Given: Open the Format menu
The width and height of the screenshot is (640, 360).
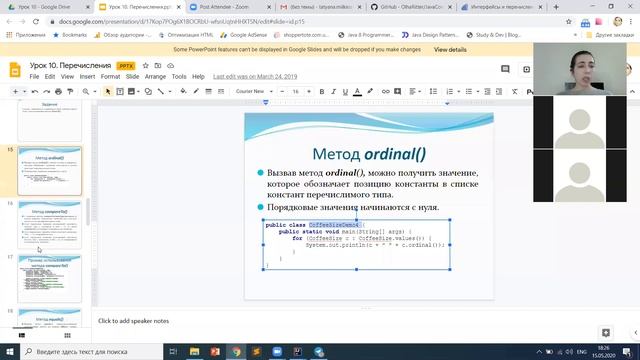Looking at the screenshot, I should (110, 77).
